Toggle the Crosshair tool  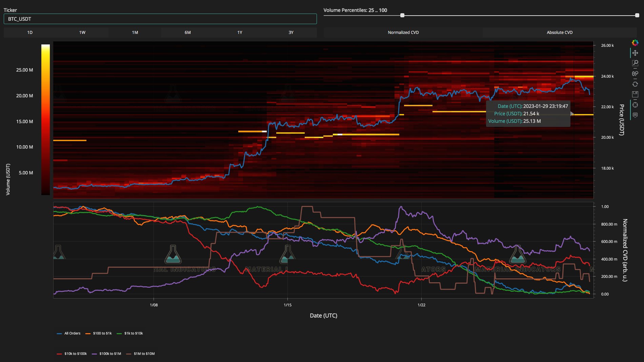pos(635,105)
